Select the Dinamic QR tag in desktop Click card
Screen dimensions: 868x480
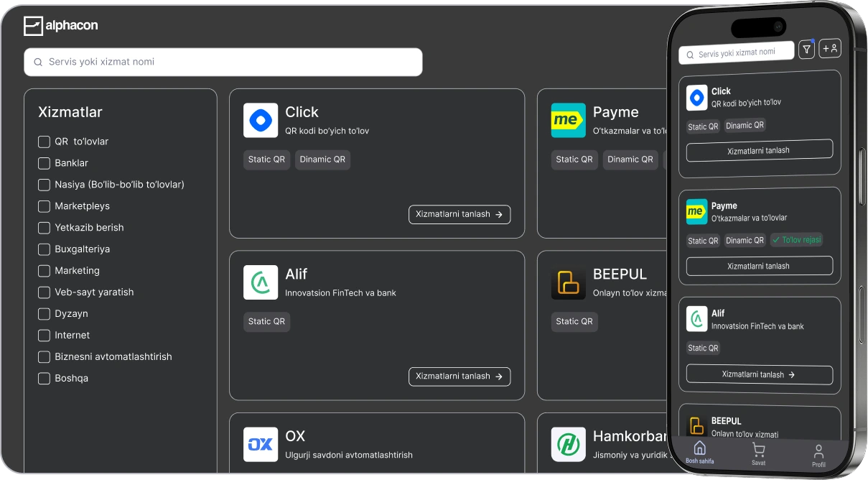click(322, 160)
